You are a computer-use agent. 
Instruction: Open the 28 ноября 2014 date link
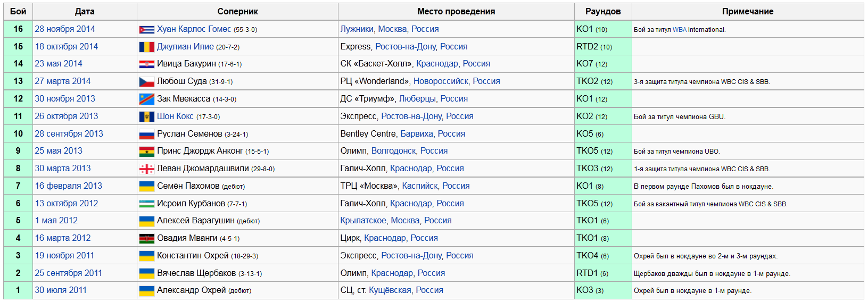tap(65, 29)
